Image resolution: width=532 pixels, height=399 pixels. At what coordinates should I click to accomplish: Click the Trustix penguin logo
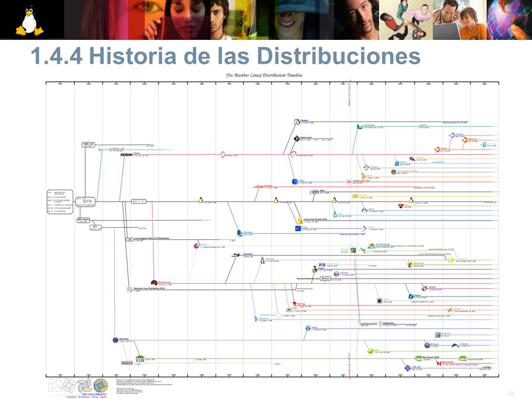(315, 269)
